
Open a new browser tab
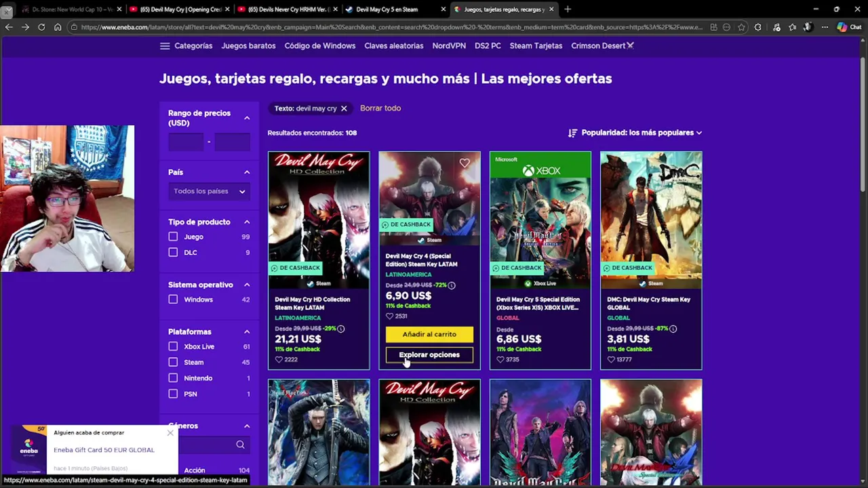[x=568, y=9]
